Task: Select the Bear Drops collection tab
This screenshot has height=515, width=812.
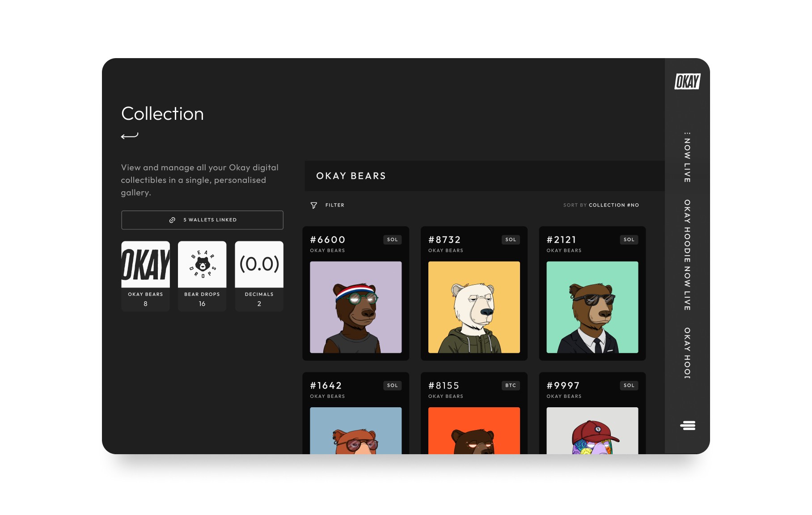Action: click(x=202, y=276)
